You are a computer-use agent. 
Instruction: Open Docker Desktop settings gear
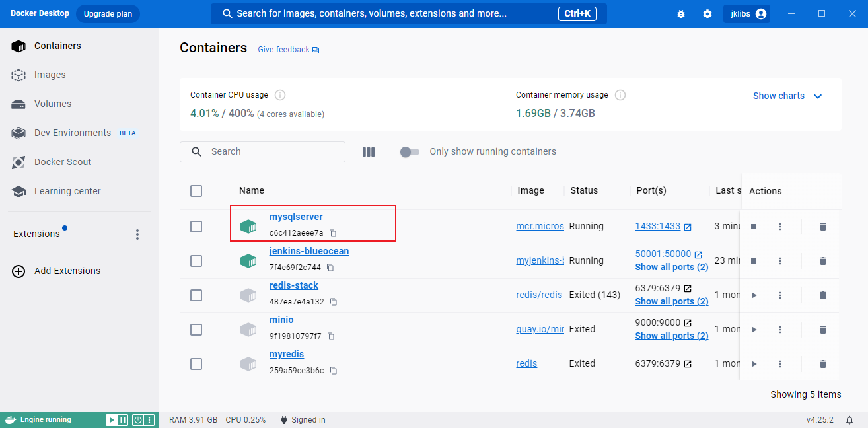707,14
